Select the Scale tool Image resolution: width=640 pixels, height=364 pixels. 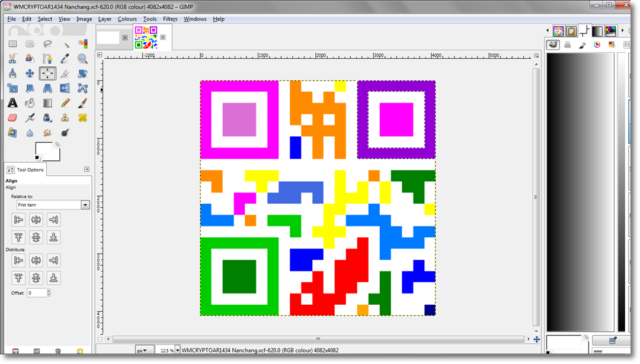click(x=12, y=88)
